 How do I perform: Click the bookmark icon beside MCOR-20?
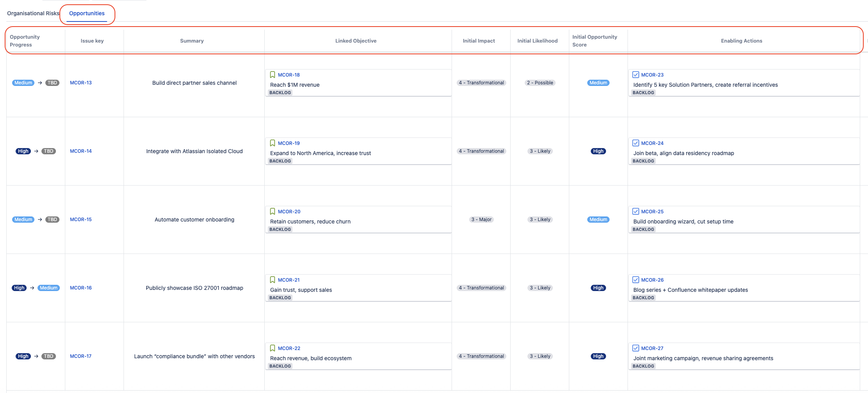coord(273,211)
